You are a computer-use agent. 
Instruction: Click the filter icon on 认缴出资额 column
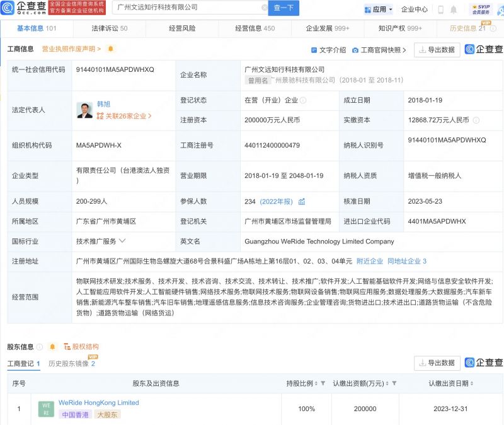click(x=394, y=383)
